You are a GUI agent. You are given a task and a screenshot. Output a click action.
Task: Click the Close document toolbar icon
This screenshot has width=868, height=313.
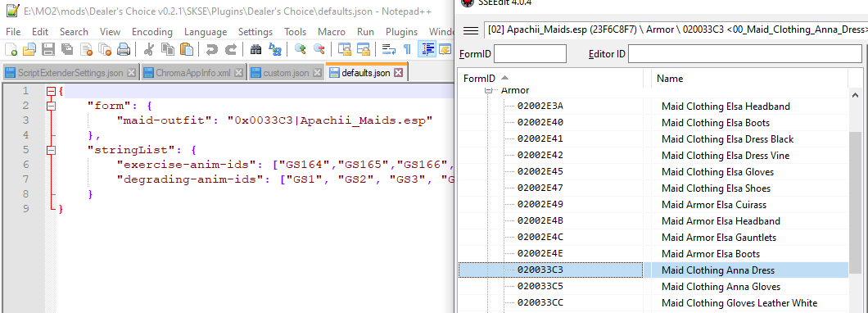point(86,49)
